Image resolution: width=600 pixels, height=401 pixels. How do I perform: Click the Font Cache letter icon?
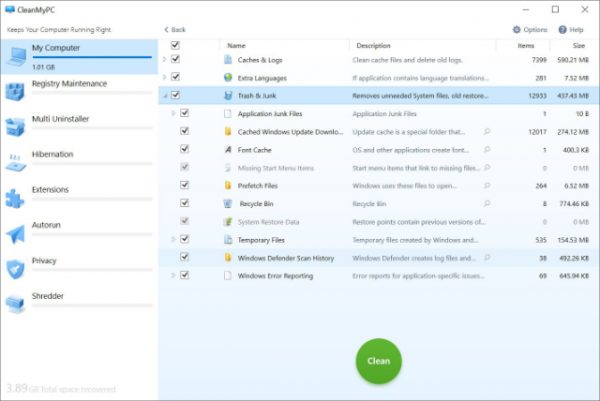pos(228,150)
